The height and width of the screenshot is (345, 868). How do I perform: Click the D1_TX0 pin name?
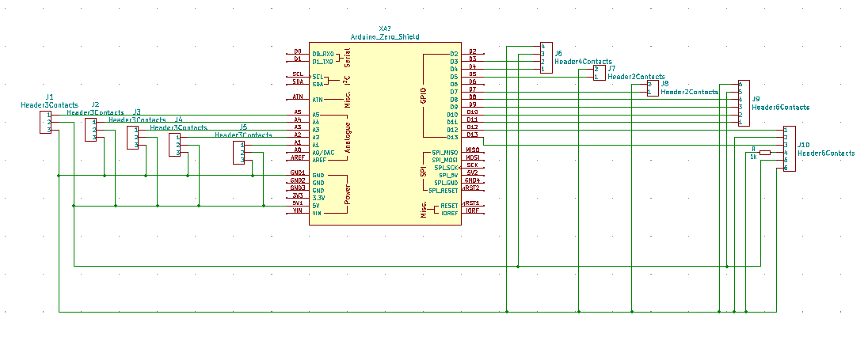324,62
